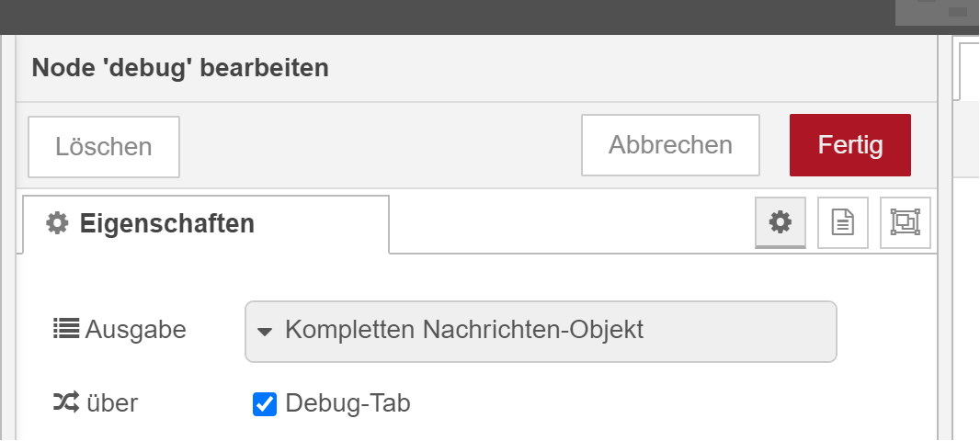This screenshot has height=441, width=980.
Task: Click the Debug-Tab checkbox label text
Action: pyautogui.click(x=348, y=402)
